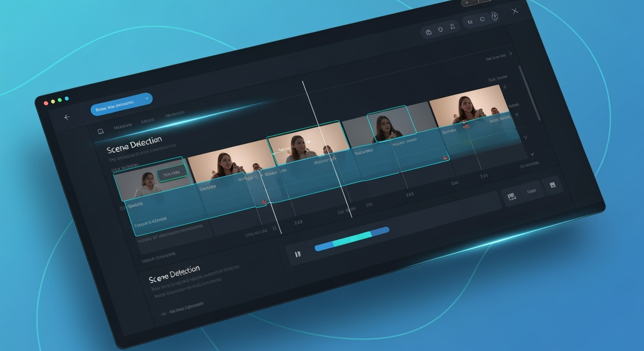
Task: Pause playback with the pause button
Action: (x=298, y=254)
